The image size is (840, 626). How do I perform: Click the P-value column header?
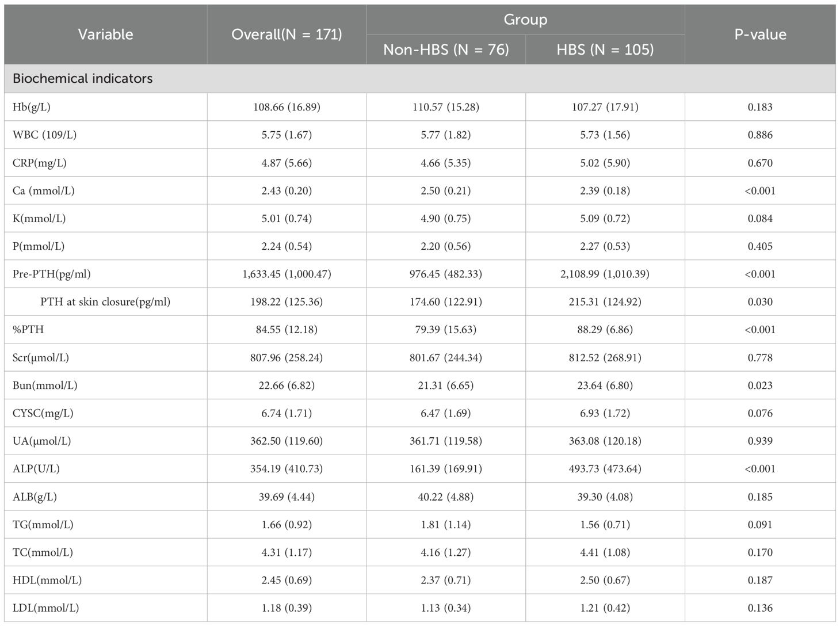[760, 35]
